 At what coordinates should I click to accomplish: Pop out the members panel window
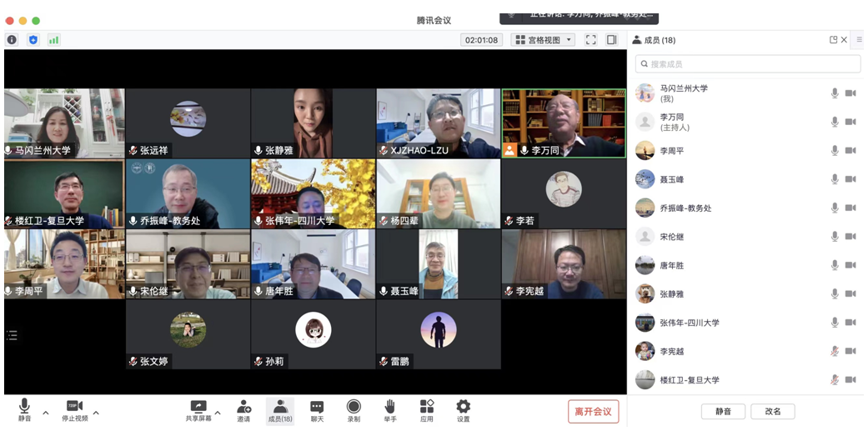click(x=833, y=39)
